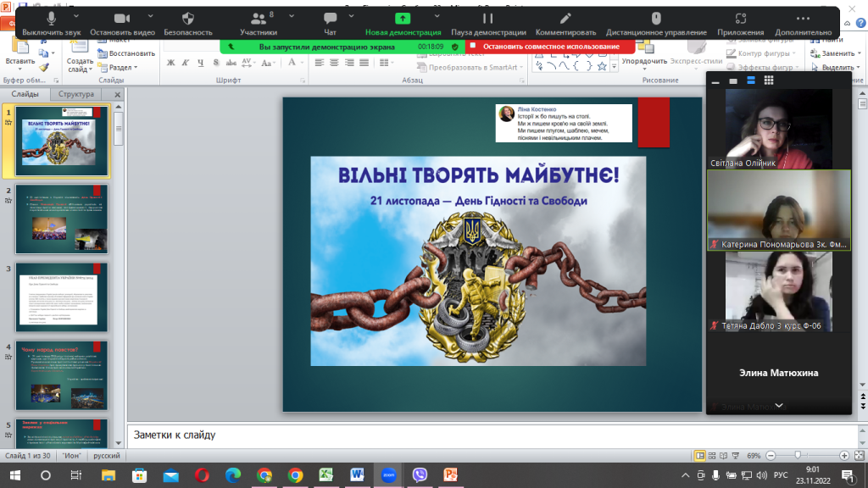Switch Zoom video panel to single speaker view
Viewport: 868px width, 488px height.
pos(733,81)
